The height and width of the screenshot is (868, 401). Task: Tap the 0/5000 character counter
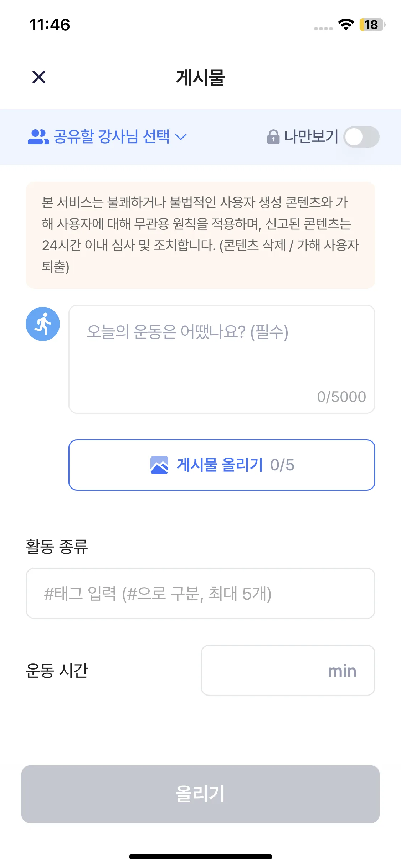(341, 397)
